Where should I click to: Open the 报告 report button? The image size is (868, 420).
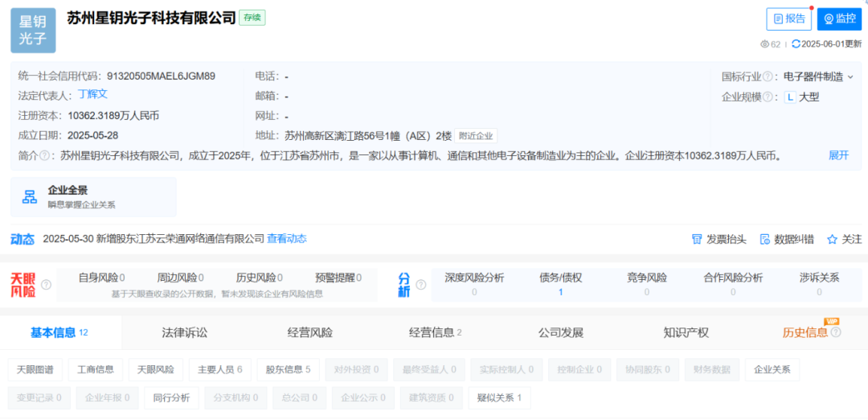788,19
